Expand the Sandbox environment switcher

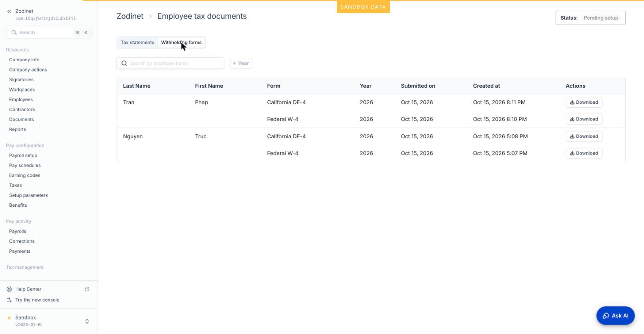pos(87,321)
